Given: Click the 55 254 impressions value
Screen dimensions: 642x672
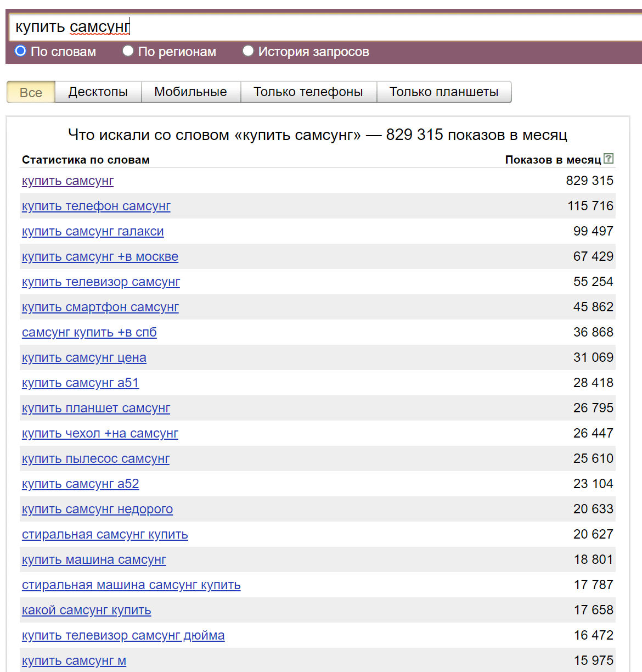Looking at the screenshot, I should (x=593, y=282).
